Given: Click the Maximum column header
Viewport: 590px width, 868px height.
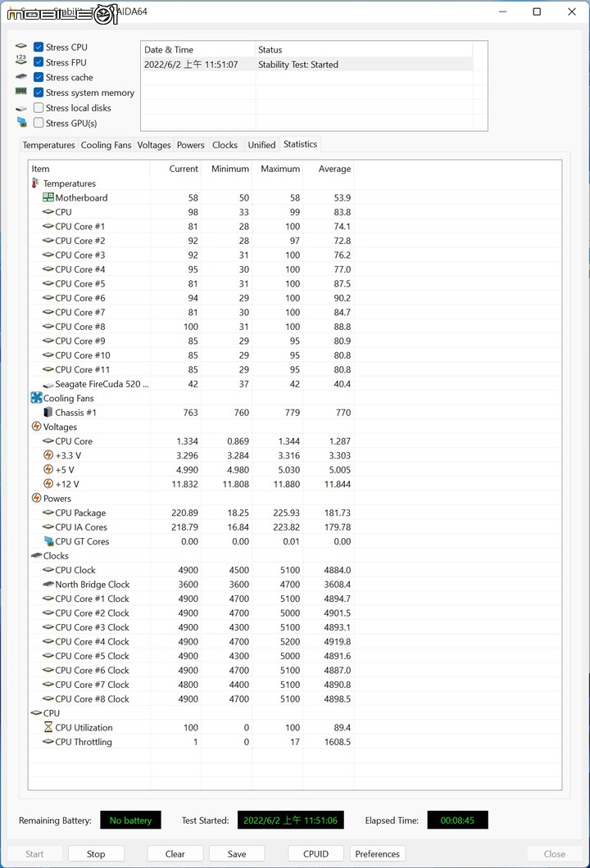Looking at the screenshot, I should tap(278, 169).
